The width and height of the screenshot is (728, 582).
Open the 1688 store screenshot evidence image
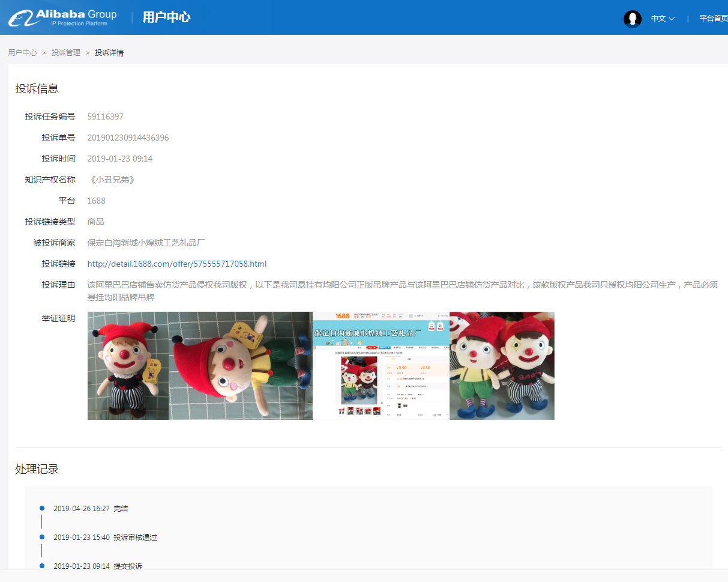click(381, 366)
